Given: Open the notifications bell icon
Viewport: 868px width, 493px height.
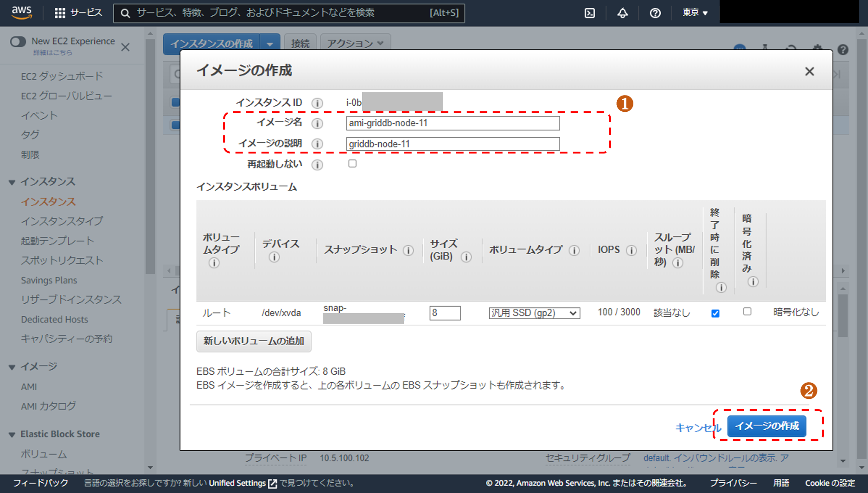Looking at the screenshot, I should click(622, 13).
